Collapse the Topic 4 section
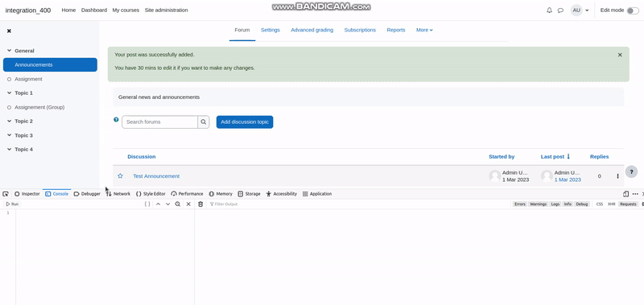 pos(9,150)
